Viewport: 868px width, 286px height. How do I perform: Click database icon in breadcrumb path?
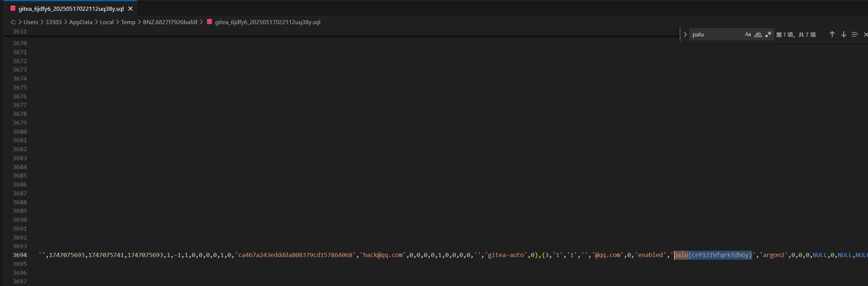[x=210, y=22]
